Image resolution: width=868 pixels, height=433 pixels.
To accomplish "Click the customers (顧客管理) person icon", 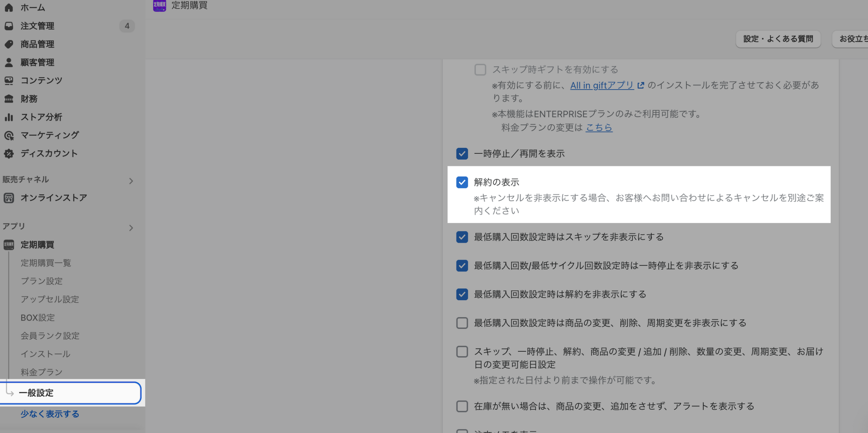I will click(9, 62).
